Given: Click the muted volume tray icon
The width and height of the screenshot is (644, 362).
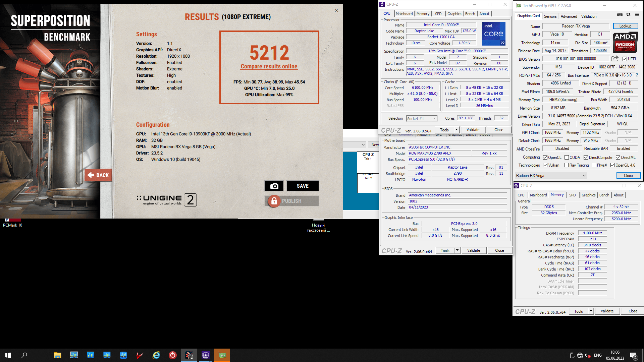Looking at the screenshot, I should (x=588, y=355).
